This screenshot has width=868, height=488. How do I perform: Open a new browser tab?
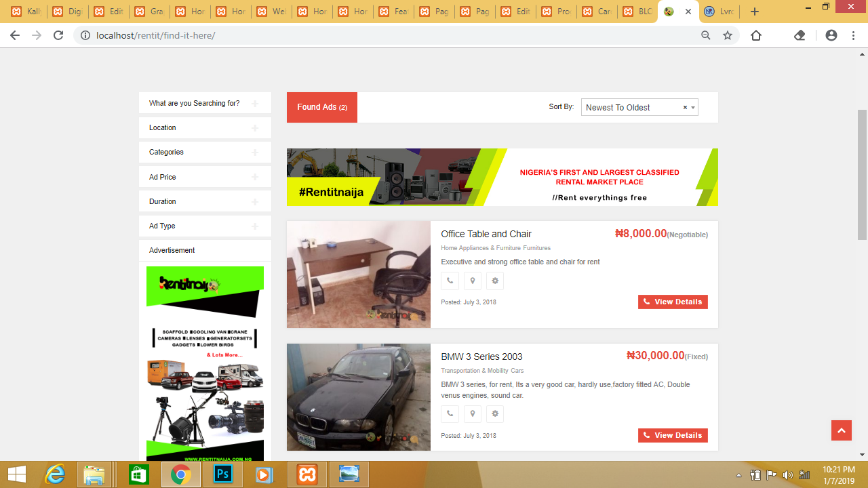(x=755, y=12)
